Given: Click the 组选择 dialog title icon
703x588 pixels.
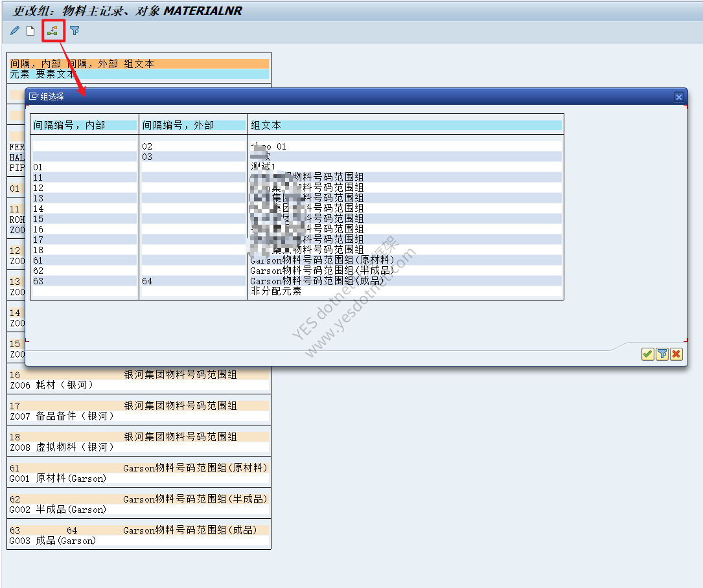Looking at the screenshot, I should pos(33,96).
